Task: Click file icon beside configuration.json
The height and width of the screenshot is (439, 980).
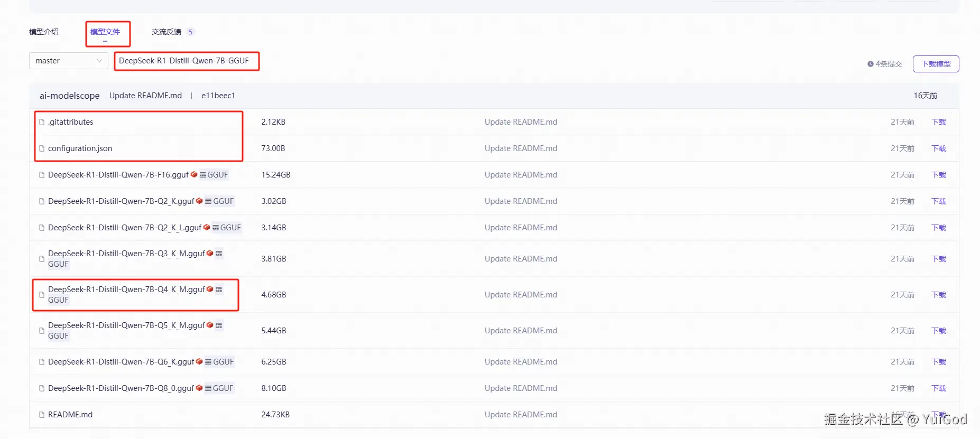Action: pos(42,148)
